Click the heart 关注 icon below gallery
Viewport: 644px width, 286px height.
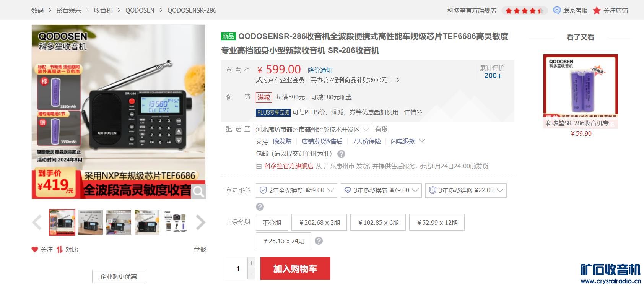[35, 250]
